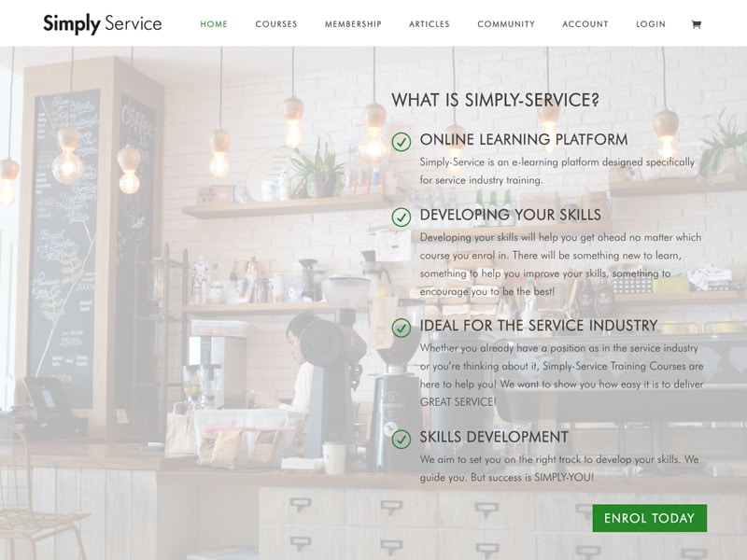The height and width of the screenshot is (560, 747).
Task: Click the What Is Simply-Service heading
Action: click(496, 100)
